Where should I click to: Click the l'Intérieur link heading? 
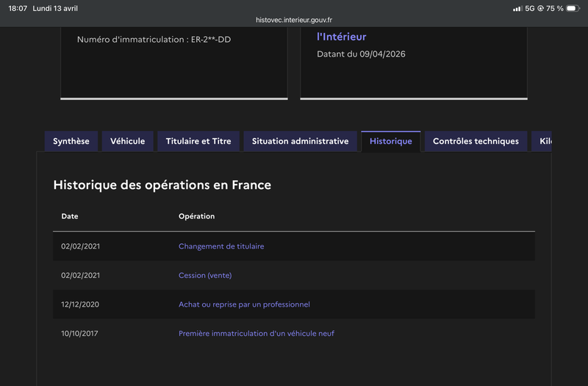(342, 37)
